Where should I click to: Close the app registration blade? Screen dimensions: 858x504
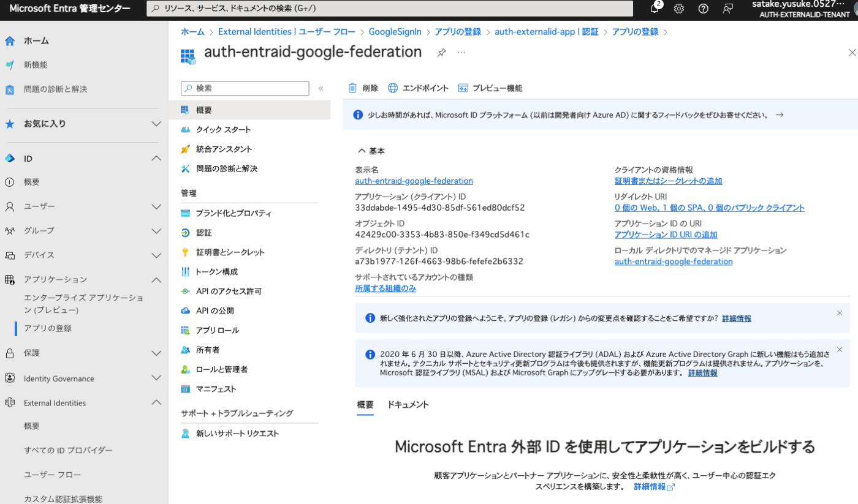click(x=852, y=53)
